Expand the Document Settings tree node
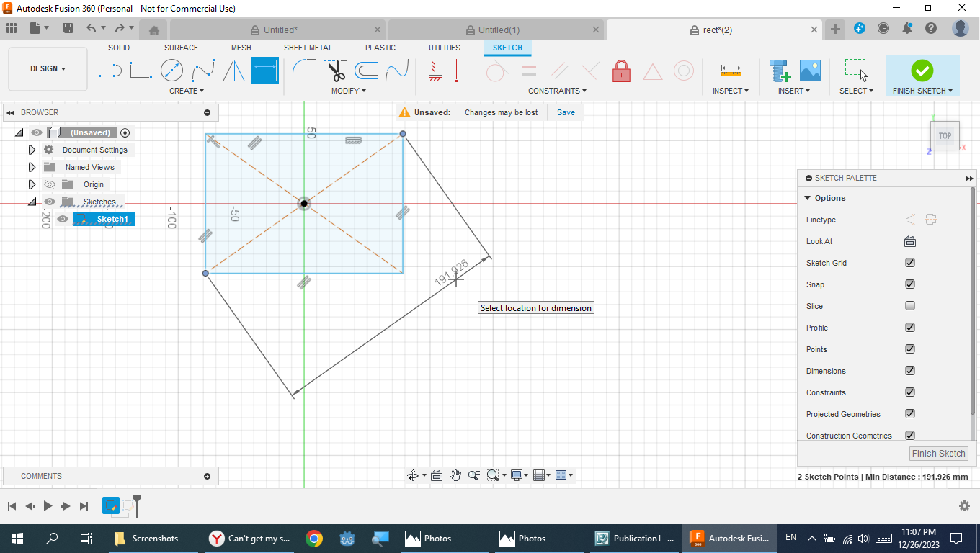980x553 pixels. pyautogui.click(x=32, y=150)
